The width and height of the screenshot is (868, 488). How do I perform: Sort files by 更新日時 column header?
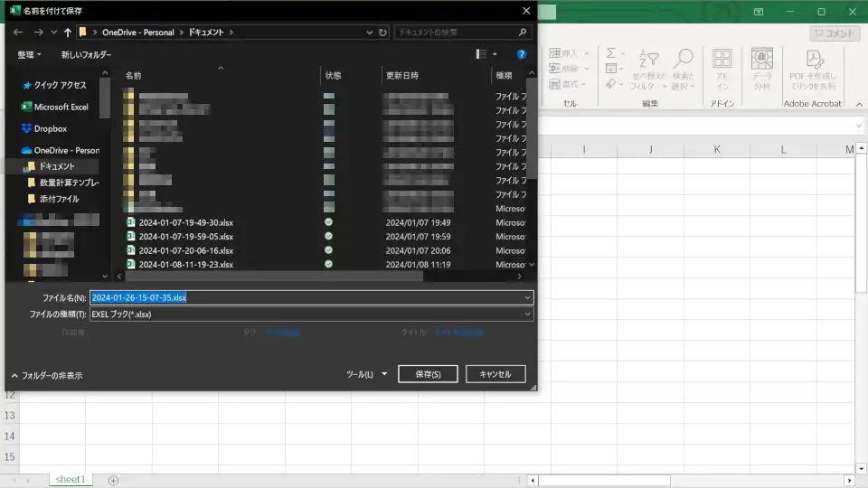[401, 75]
